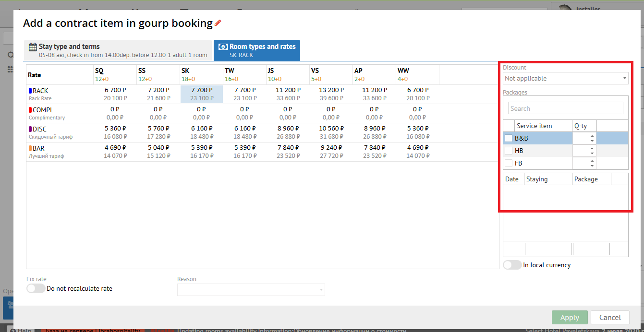The height and width of the screenshot is (332, 644).
Task: Click the purple DISC rate color marker
Action: [30, 129]
